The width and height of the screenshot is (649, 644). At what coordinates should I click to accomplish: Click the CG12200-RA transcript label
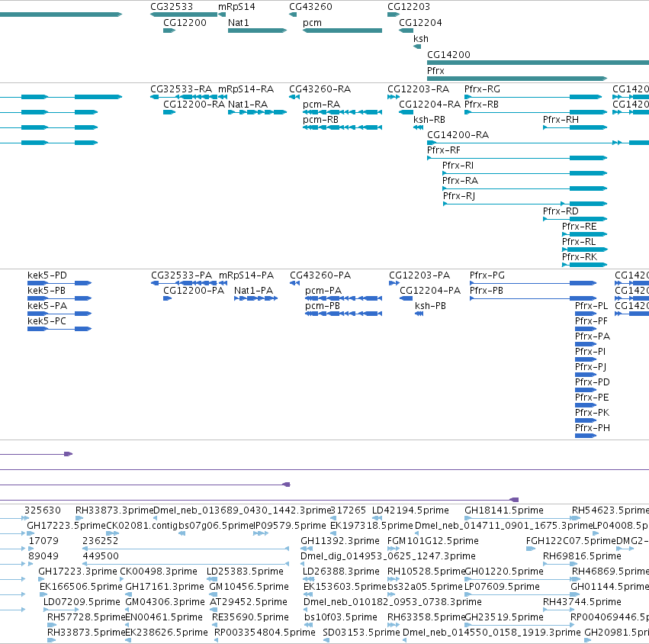[194, 105]
